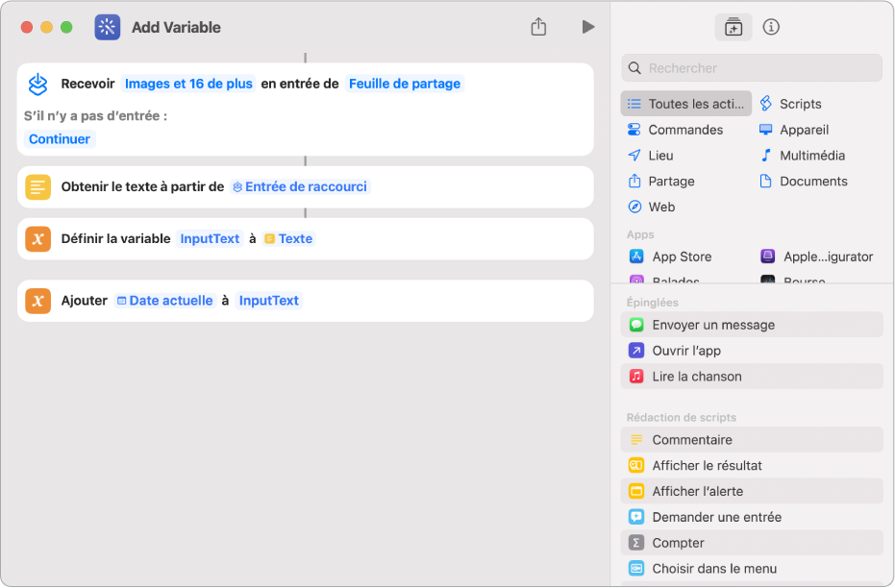Select the Commandes category
The width and height of the screenshot is (895, 588).
click(x=675, y=130)
